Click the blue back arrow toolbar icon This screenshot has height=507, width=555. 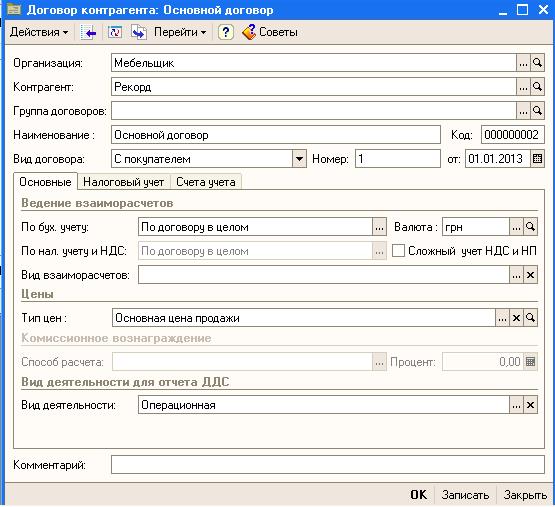click(x=88, y=33)
